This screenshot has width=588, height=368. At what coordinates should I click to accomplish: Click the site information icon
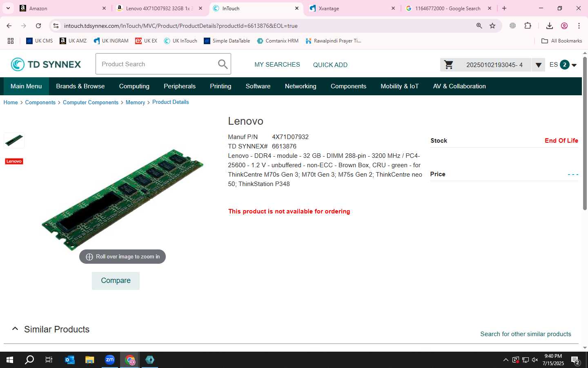[x=56, y=26]
